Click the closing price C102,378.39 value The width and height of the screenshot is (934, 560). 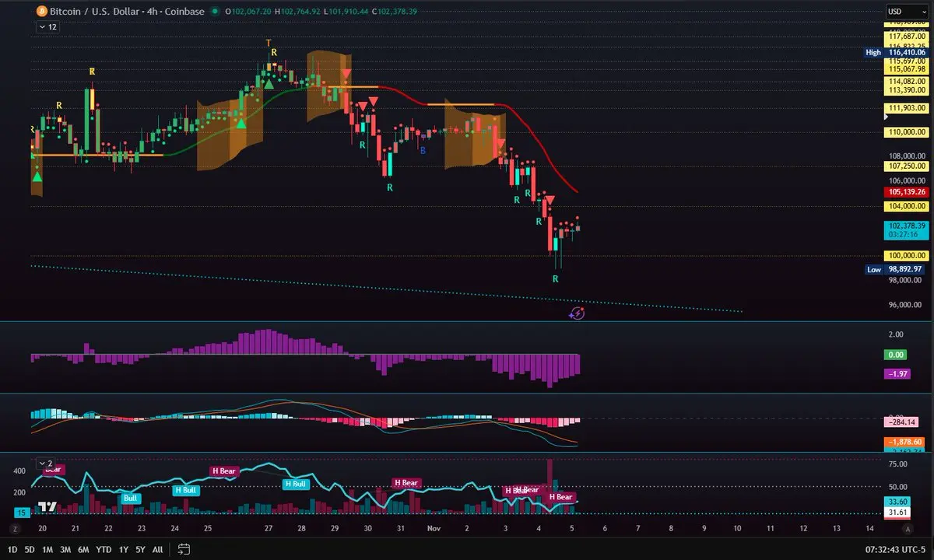395,12
